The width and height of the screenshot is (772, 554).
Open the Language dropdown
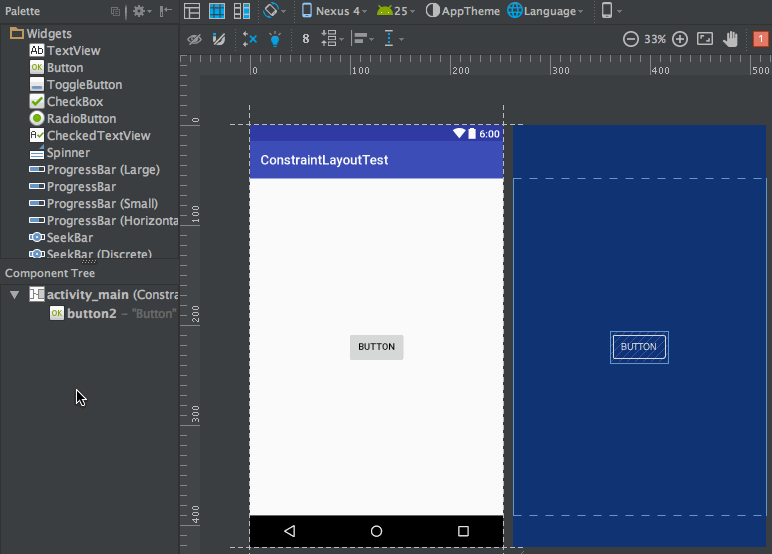(545, 11)
